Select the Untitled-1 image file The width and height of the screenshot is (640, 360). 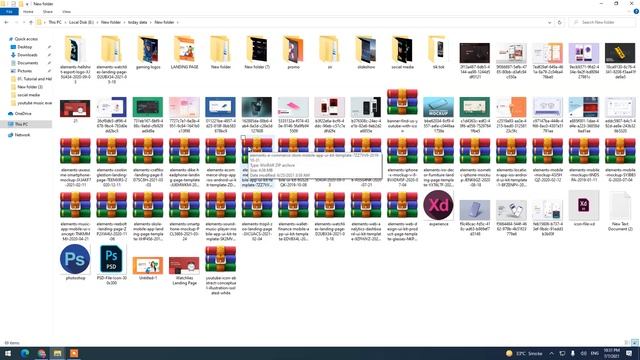click(x=148, y=267)
